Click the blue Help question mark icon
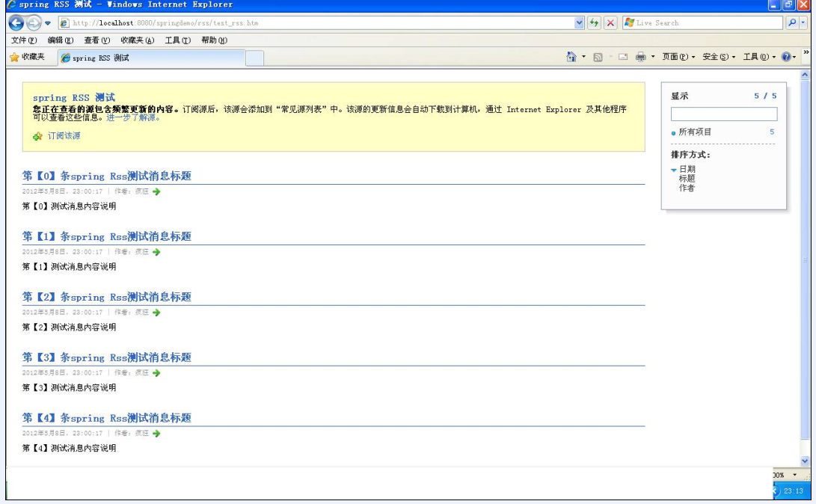Screen dimensions: 816x504 (x=786, y=57)
